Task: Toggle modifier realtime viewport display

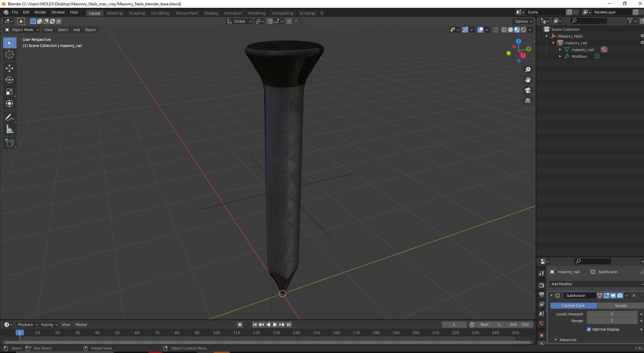Action: [x=613, y=296]
